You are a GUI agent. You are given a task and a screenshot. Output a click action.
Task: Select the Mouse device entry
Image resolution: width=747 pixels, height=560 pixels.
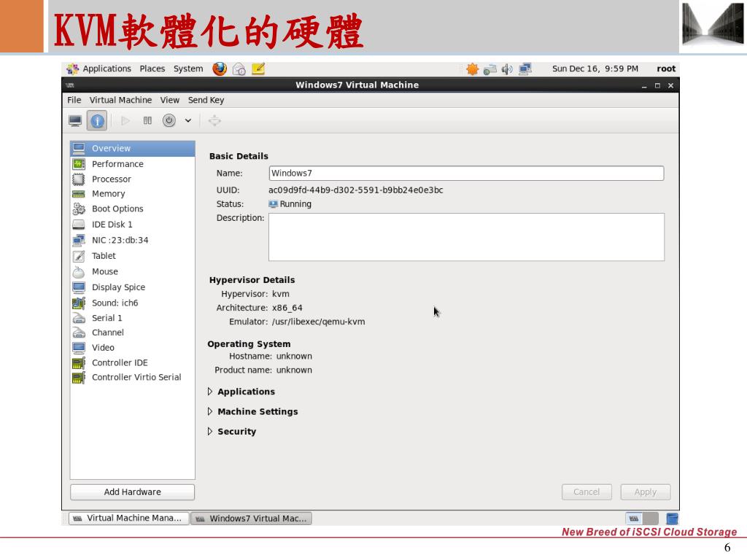click(x=133, y=272)
